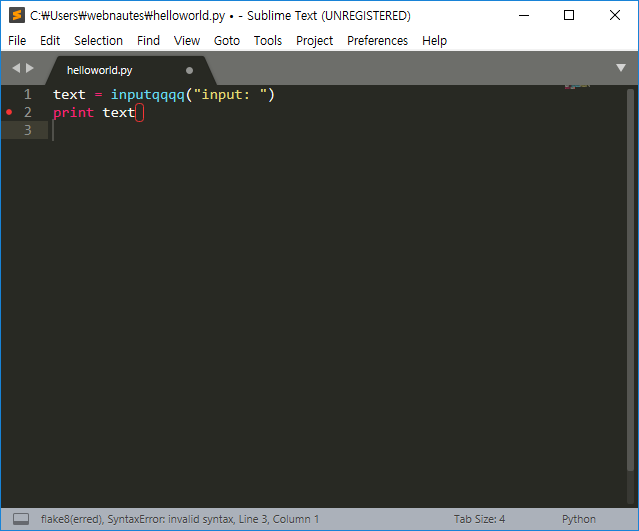Open the tab list dropdown arrow
This screenshot has height=531, width=639.
(621, 68)
